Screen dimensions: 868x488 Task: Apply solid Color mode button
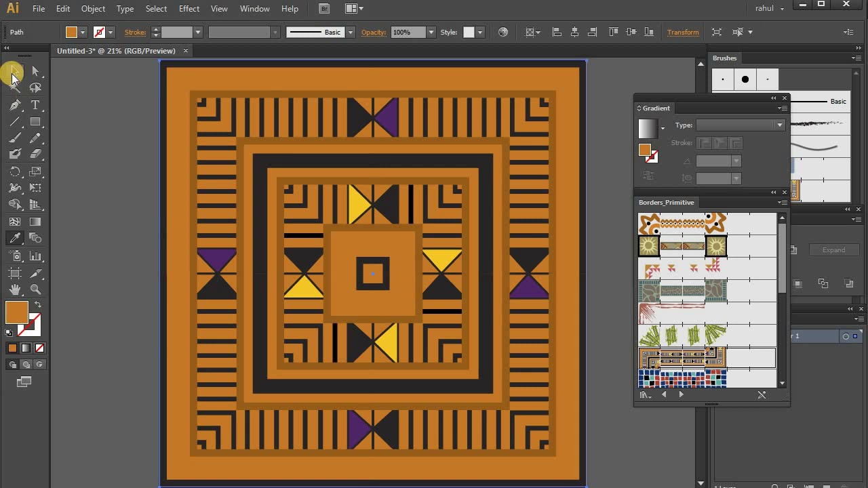click(x=12, y=348)
